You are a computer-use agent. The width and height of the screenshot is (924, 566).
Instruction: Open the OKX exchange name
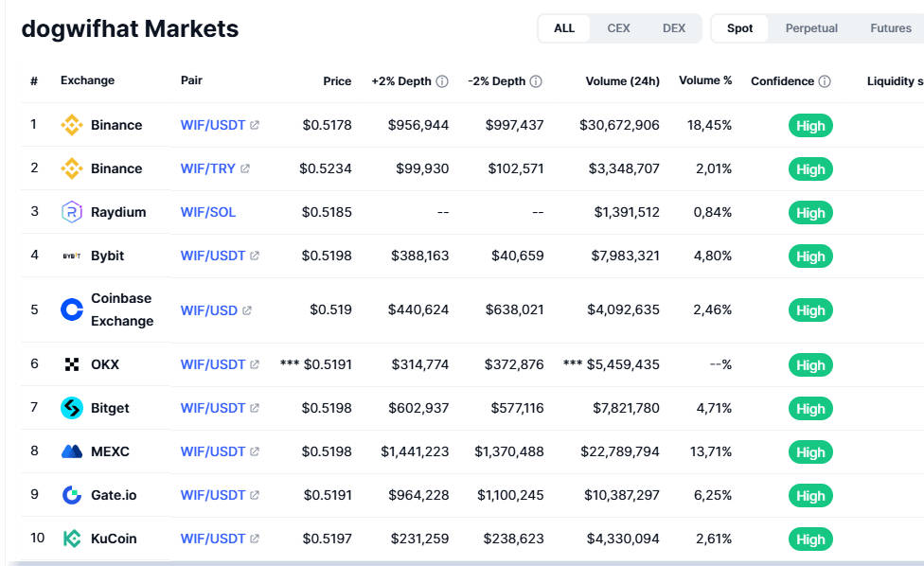click(105, 364)
